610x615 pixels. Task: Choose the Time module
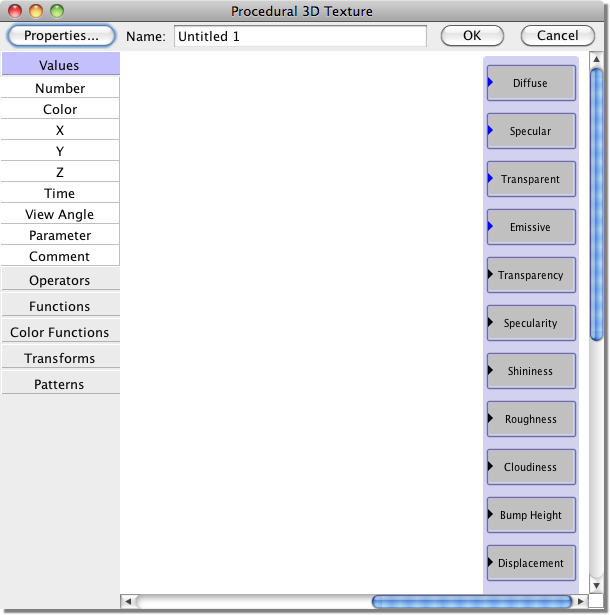click(60, 193)
